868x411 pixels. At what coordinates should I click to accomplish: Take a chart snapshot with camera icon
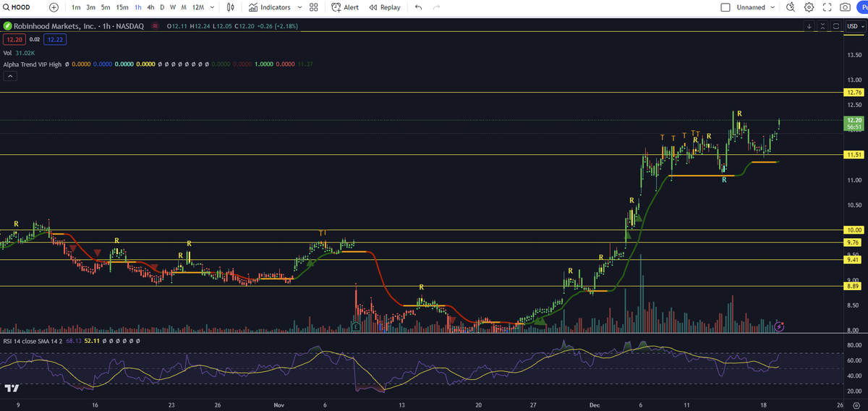tap(845, 7)
